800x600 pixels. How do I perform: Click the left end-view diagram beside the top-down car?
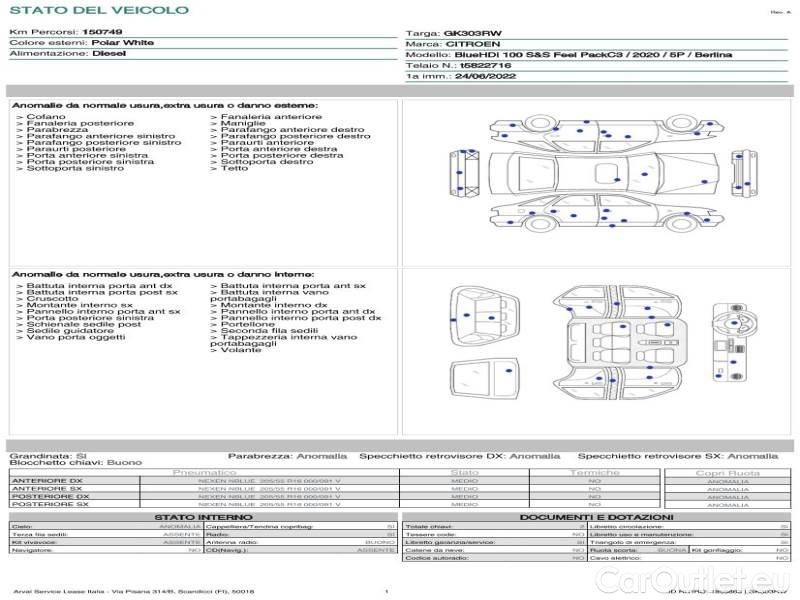pos(464,173)
